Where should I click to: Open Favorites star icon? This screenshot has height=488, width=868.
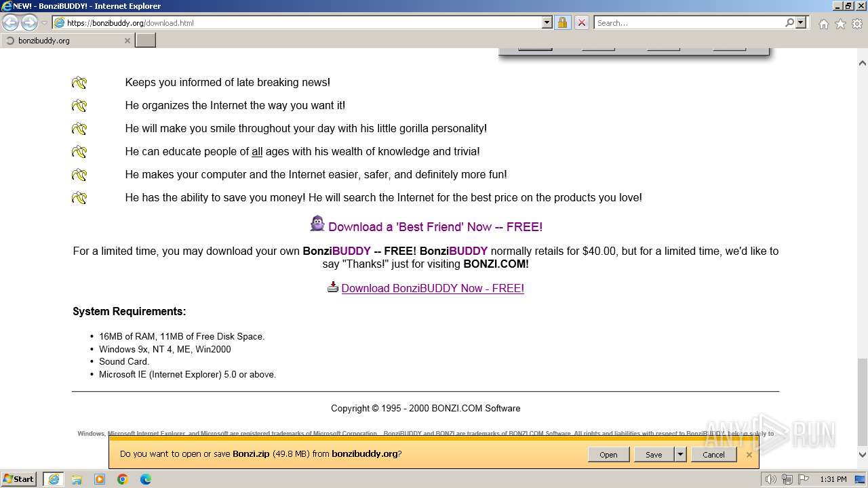840,24
